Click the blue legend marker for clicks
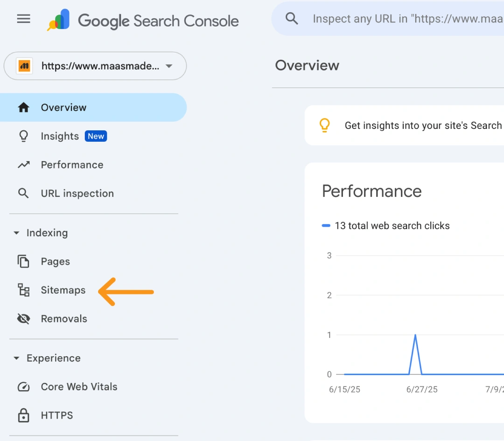Image resolution: width=504 pixels, height=441 pixels. click(x=326, y=226)
